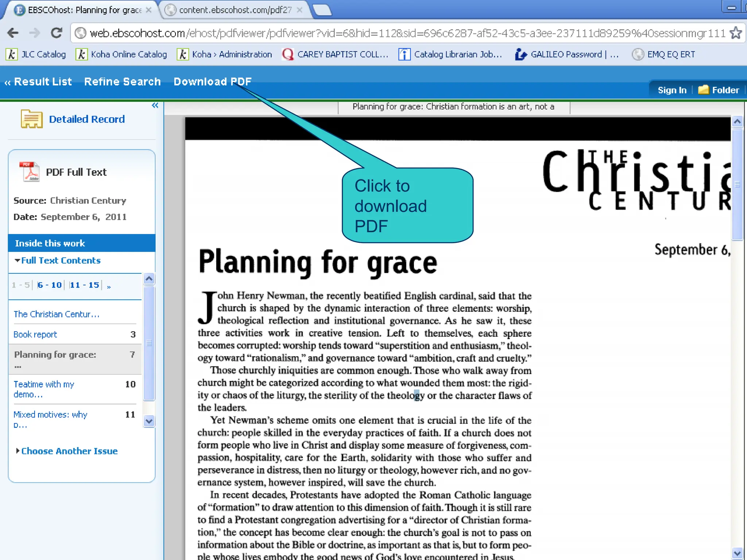The width and height of the screenshot is (747, 560).
Task: Close the content.ebscohost.com tab
Action: 299,10
